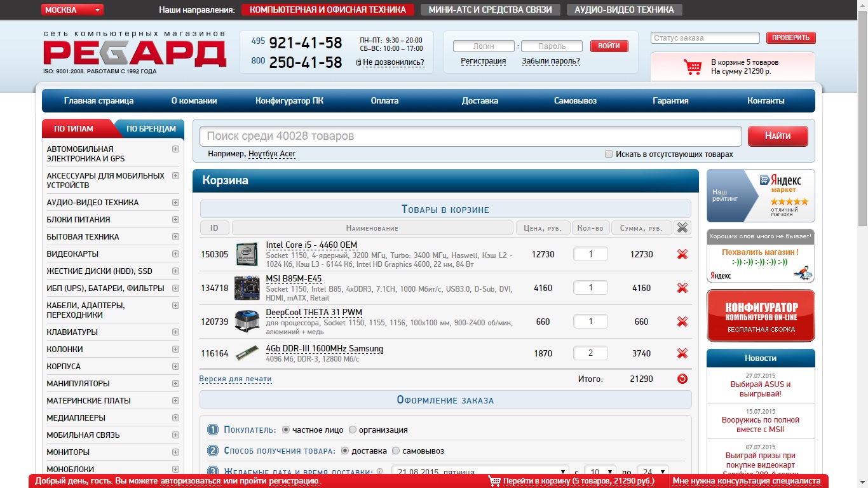
Task: Click the Найти search button
Action: (778, 136)
